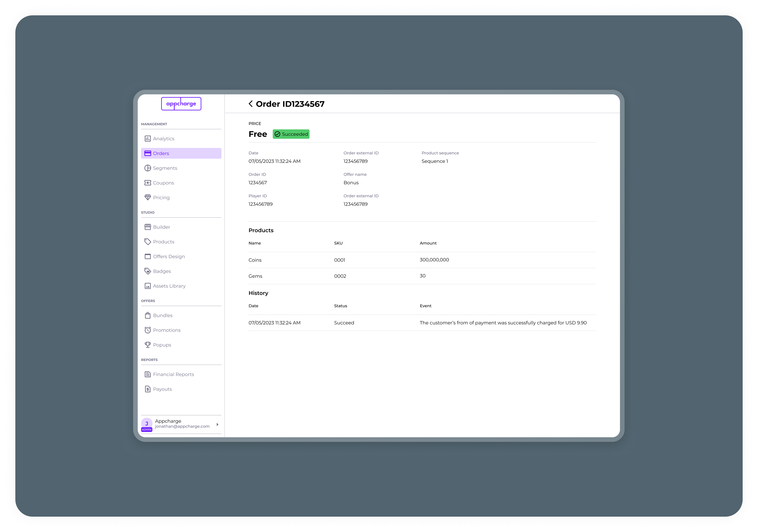Screen dimensions: 758x532
Task: Click the Badges tag icon
Action: (x=147, y=271)
